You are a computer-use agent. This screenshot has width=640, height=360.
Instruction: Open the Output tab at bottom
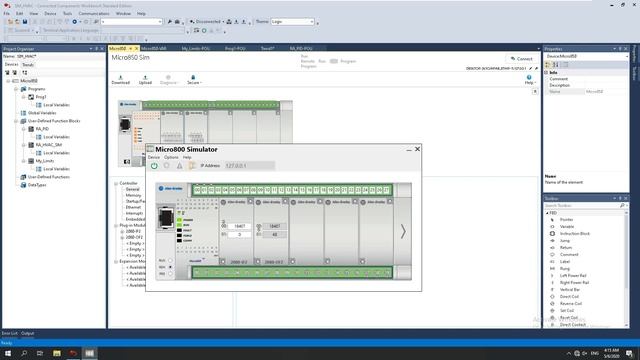[x=27, y=333]
